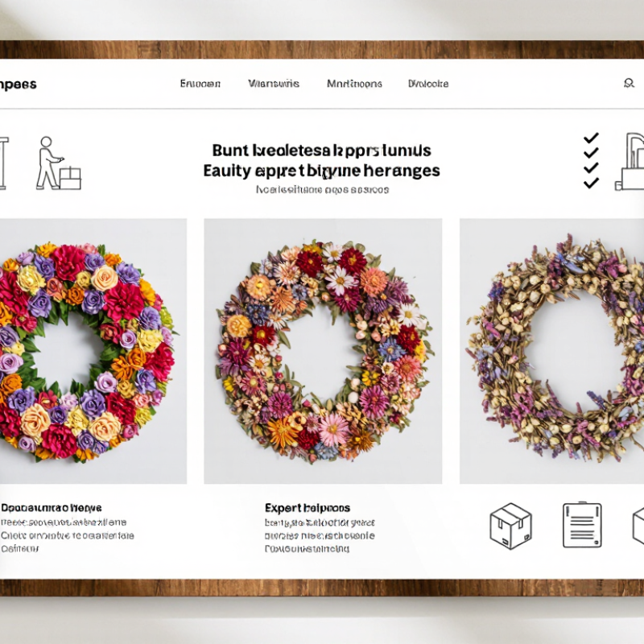Click the small gray subtitle under the headline
Viewport: 644px width, 644px height.
point(322,190)
